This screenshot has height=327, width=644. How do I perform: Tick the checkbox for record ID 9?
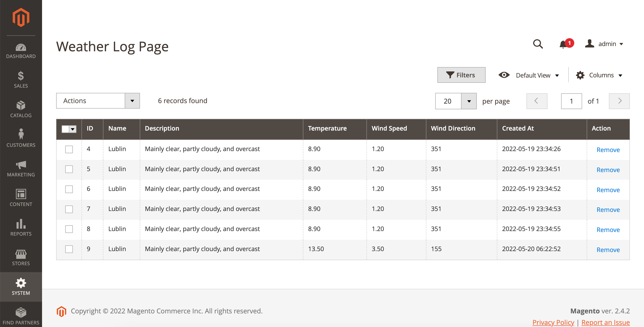click(x=69, y=249)
